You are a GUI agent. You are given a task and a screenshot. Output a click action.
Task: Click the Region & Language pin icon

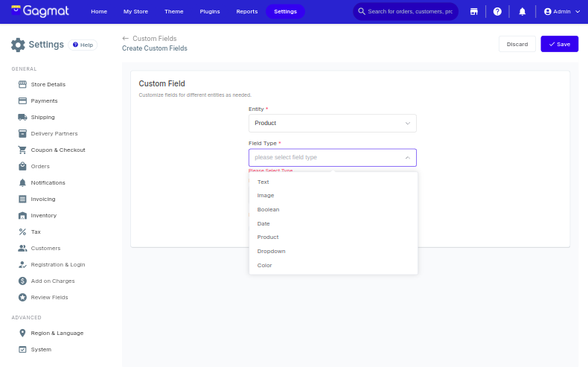click(x=22, y=333)
